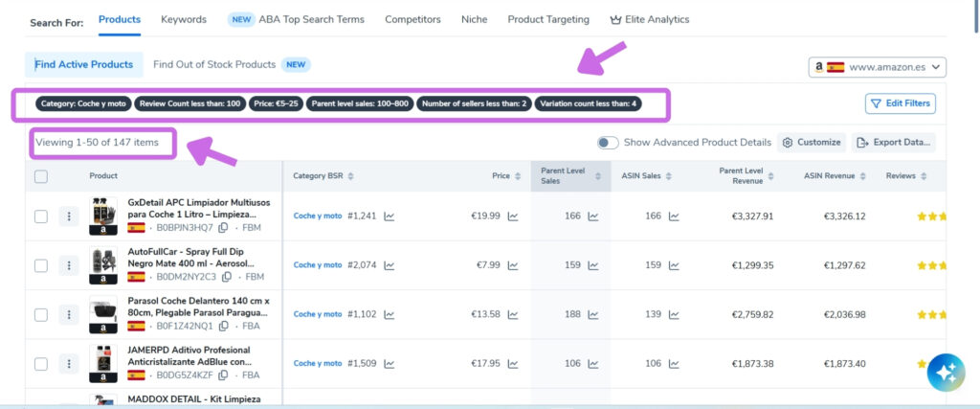Open three-dot menu for AutoFullCar Spray row

69,265
